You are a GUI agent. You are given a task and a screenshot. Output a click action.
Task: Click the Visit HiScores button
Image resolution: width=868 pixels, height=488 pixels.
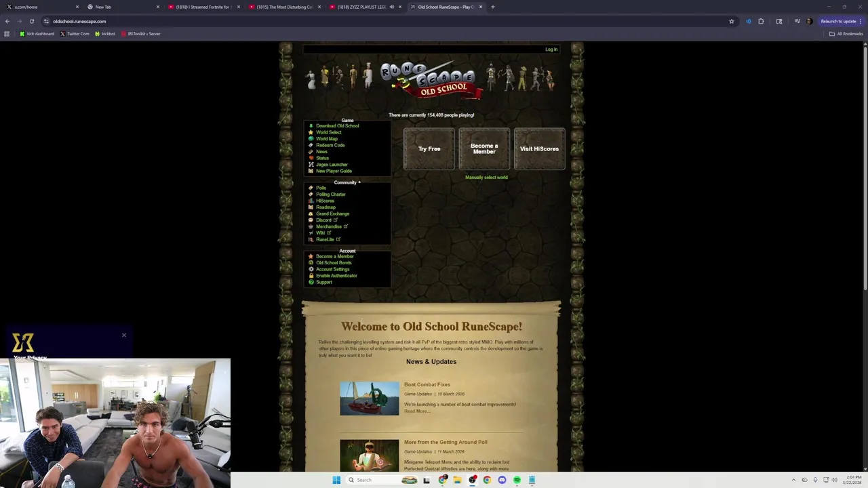(x=539, y=148)
